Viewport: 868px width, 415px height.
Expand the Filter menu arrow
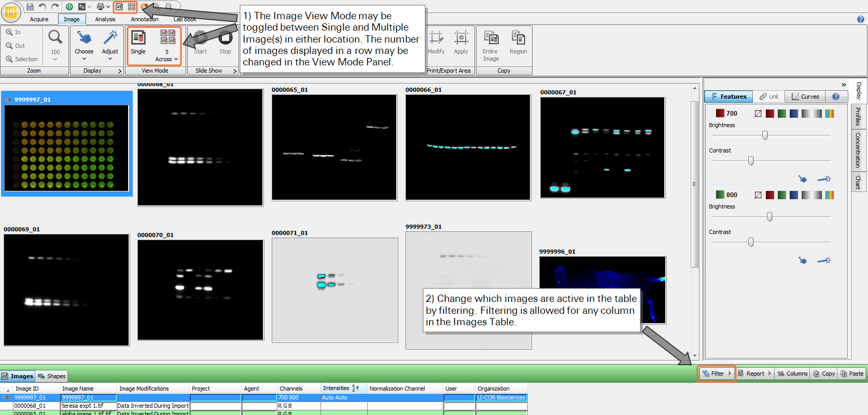[x=730, y=374]
